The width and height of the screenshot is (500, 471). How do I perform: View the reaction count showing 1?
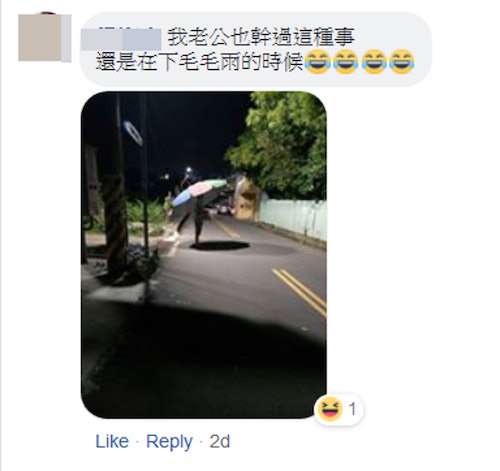click(x=352, y=409)
